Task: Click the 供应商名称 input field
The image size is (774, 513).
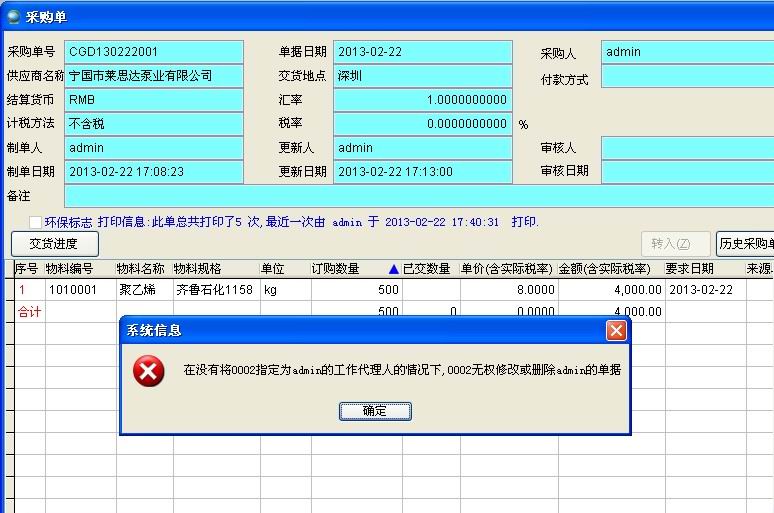Action: [154, 76]
